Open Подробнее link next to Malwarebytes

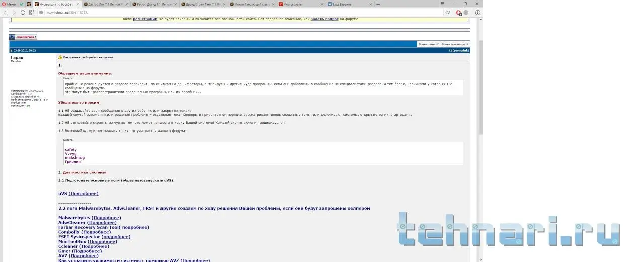pos(106,218)
